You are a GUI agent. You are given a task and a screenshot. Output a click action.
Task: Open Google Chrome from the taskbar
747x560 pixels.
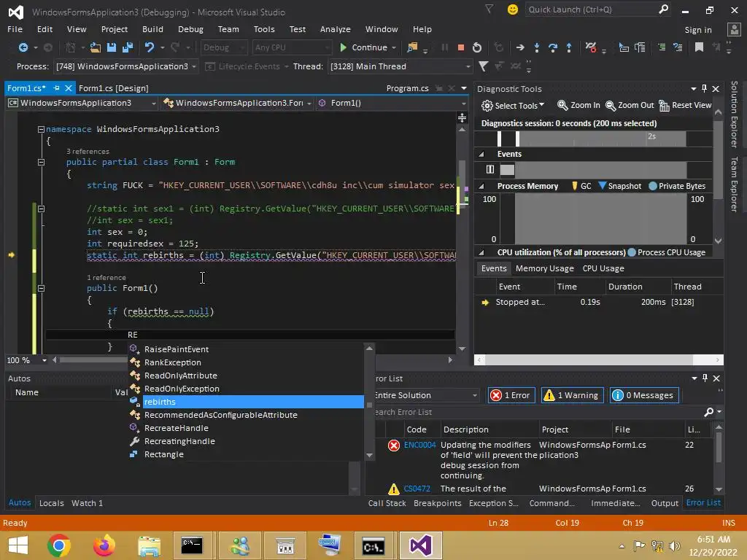point(59,545)
